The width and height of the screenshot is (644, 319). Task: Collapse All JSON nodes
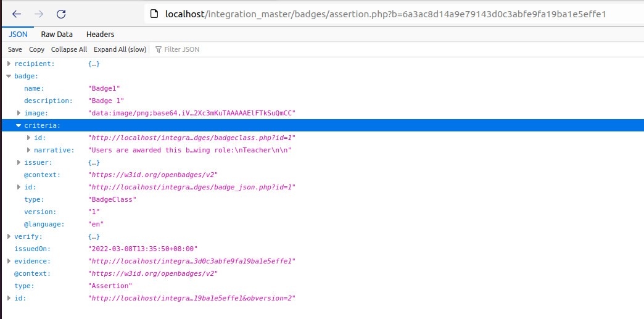[69, 49]
